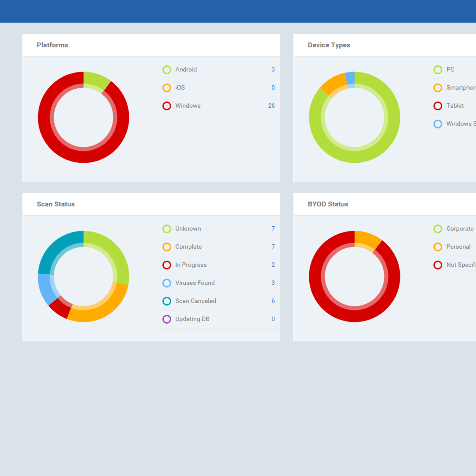
Task: Click the Smartphone orange legend circle
Action: click(438, 88)
